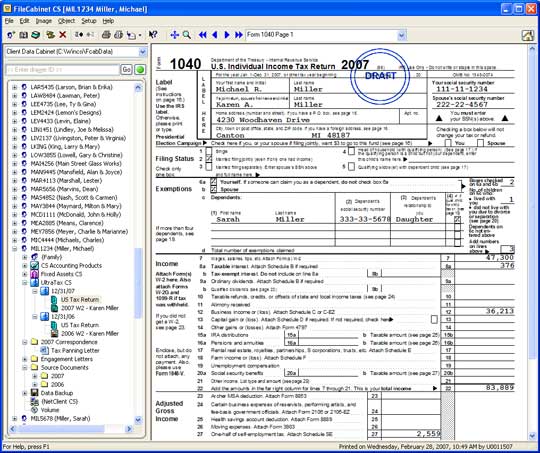Click the send-to icon in toolbar

point(131,35)
